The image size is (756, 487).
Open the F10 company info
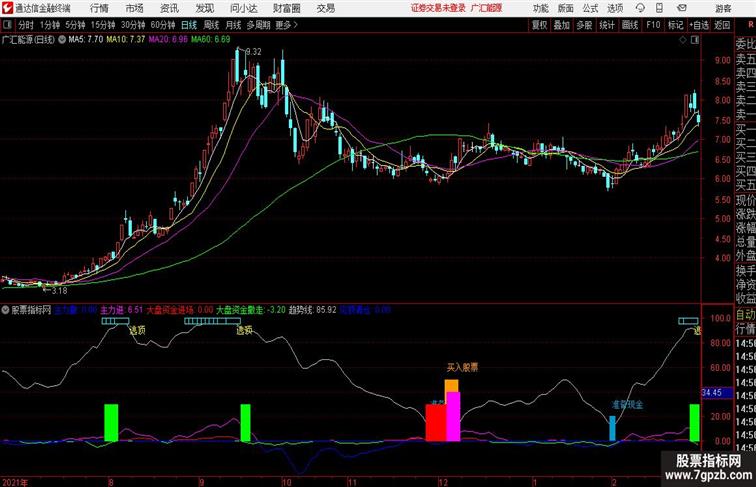(653, 25)
